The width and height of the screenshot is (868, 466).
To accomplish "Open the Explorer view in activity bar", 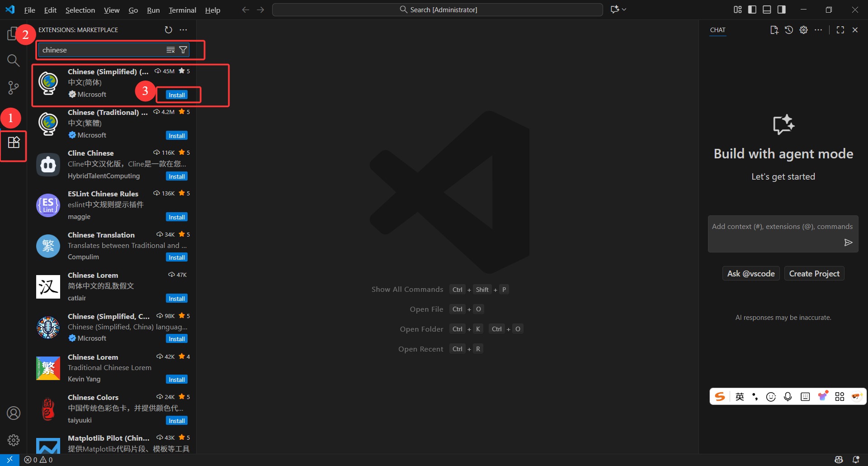I will (x=12, y=34).
